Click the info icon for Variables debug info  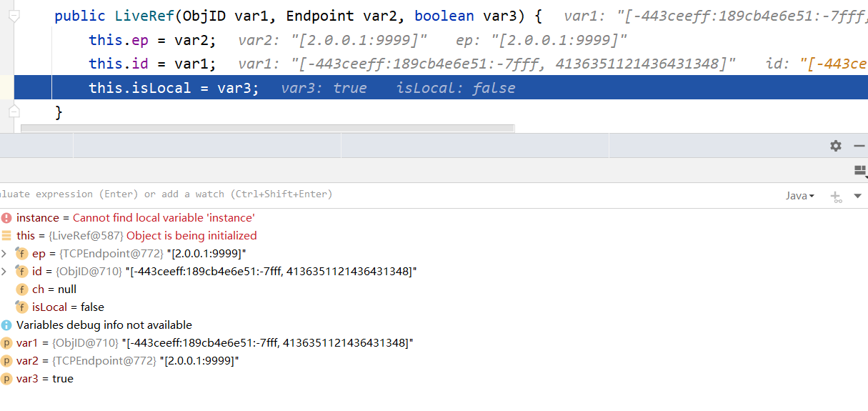[x=6, y=325]
